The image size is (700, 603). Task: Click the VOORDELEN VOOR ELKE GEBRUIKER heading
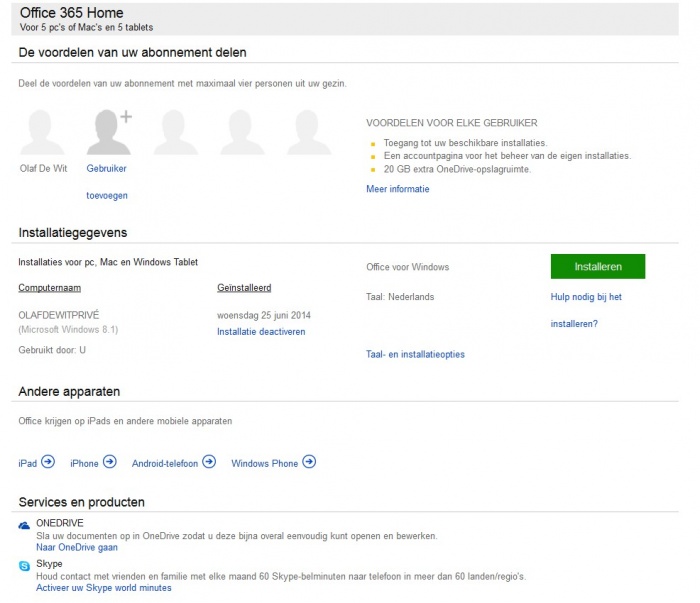coord(452,123)
